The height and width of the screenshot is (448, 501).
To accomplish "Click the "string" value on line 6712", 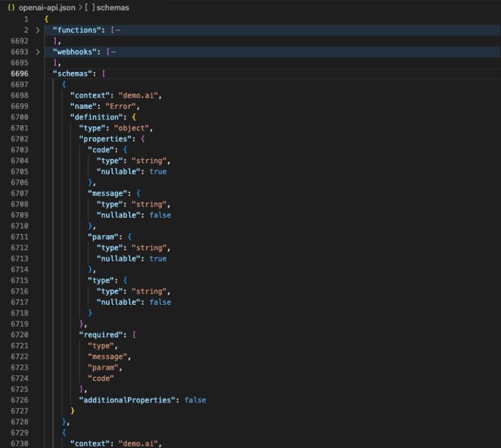I will pos(149,248).
